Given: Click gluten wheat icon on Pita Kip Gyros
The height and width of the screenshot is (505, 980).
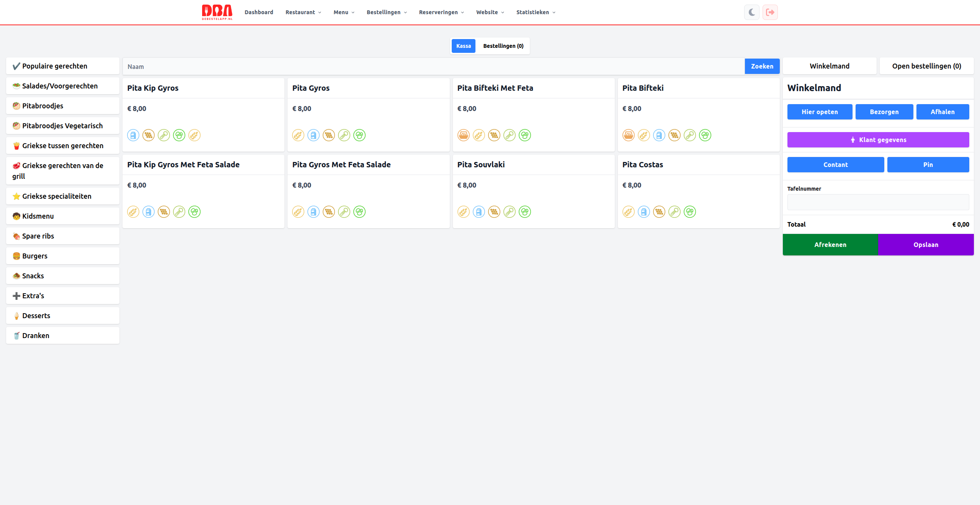Looking at the screenshot, I should coord(194,135).
